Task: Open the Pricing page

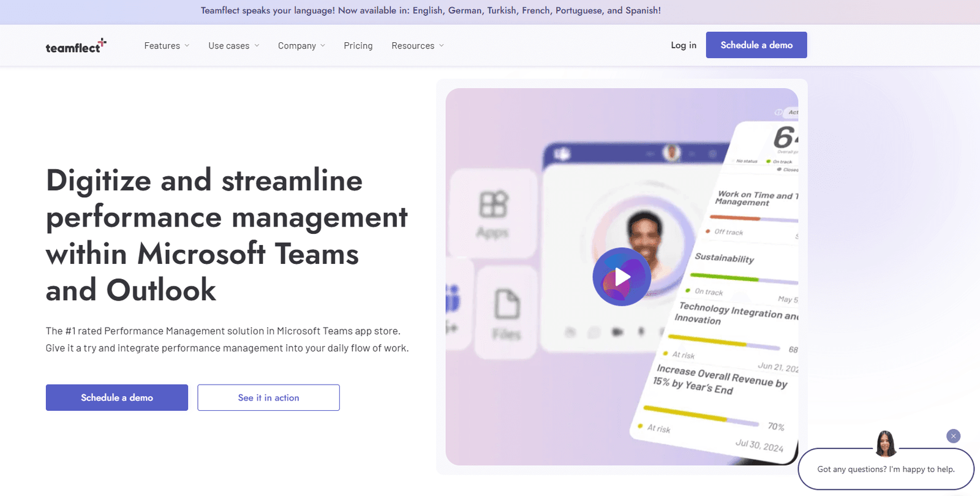Action: click(x=358, y=46)
